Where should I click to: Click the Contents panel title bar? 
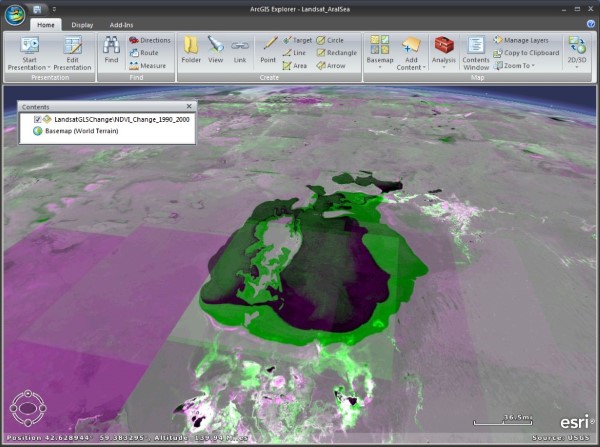coord(107,107)
